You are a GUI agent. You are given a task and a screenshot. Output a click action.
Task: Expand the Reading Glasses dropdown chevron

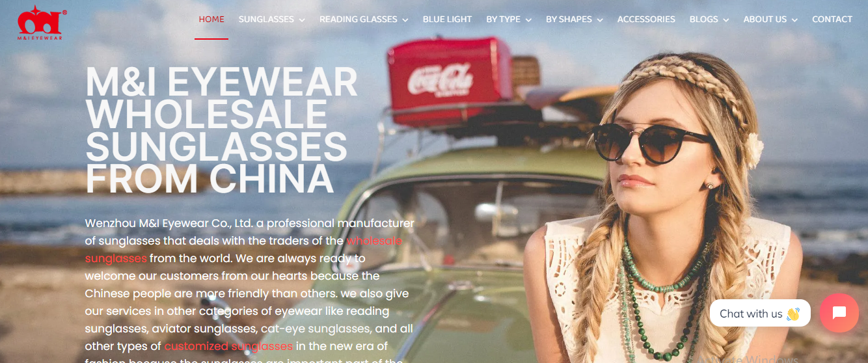(x=405, y=20)
